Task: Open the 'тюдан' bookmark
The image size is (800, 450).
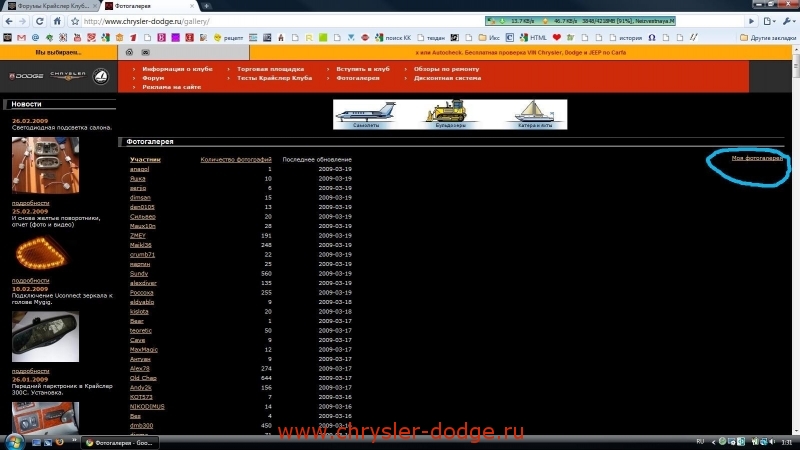Action: tap(431, 38)
